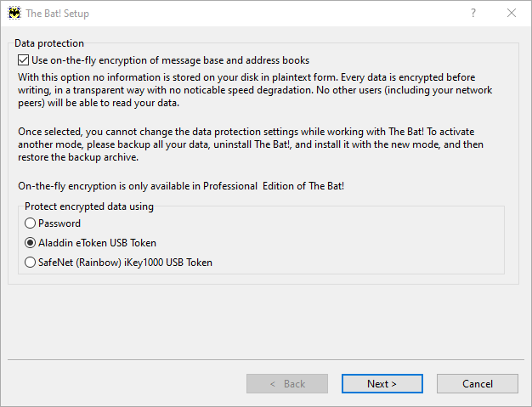This screenshot has width=532, height=407.
Task: Click the paragraph starting "With this option"
Action: tap(255, 90)
